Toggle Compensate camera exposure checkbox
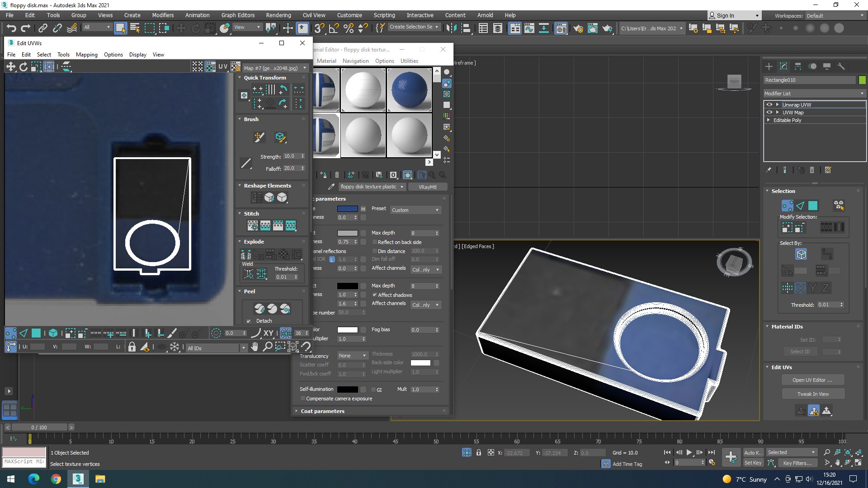This screenshot has width=868, height=488. click(x=302, y=399)
